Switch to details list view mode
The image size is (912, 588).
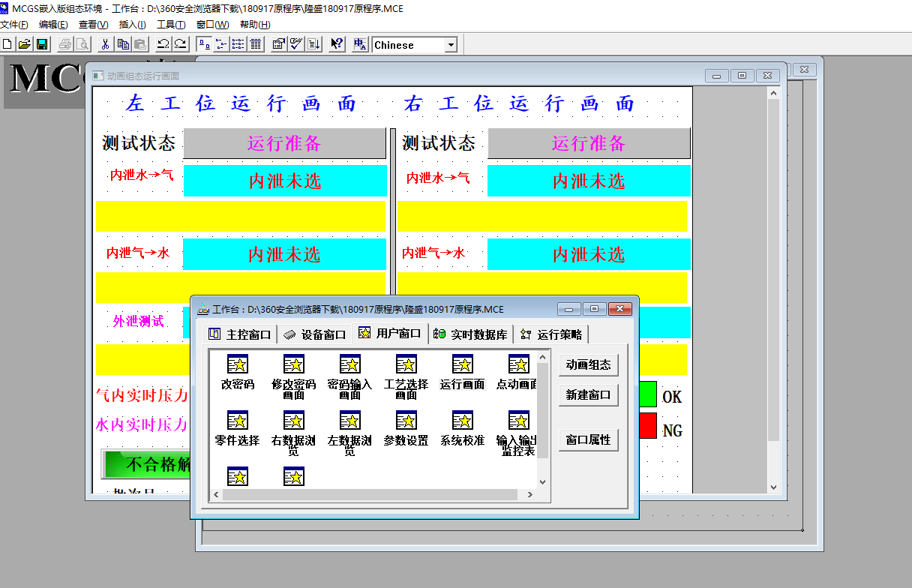coord(256,44)
